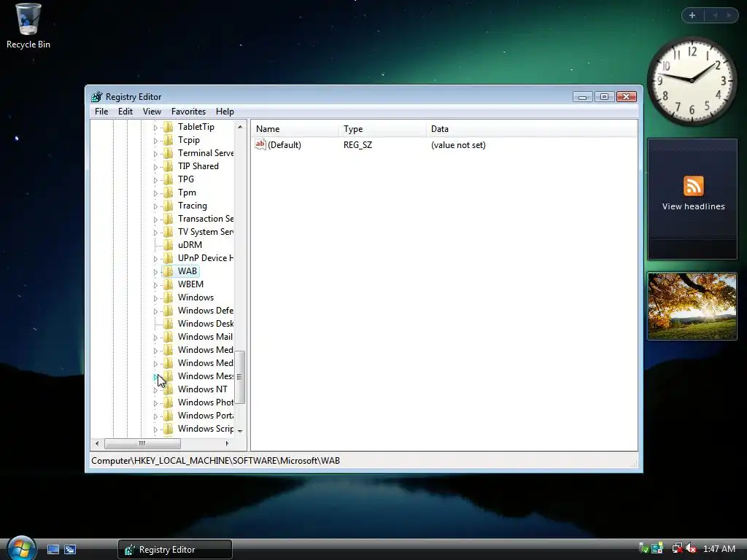The height and width of the screenshot is (560, 747).
Task: Open the Favorites menu
Action: pos(188,112)
